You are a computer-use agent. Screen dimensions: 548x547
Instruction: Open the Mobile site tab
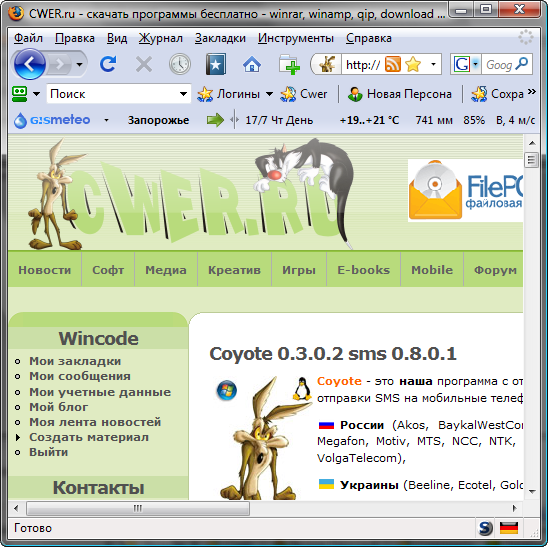pos(432,270)
